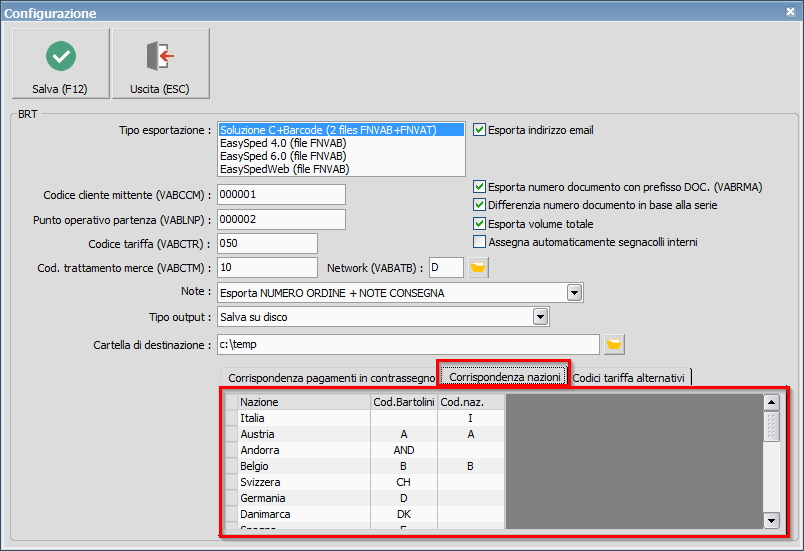Click scroll up arrow of nations table
Screen dimensions: 804x551
coord(771,403)
